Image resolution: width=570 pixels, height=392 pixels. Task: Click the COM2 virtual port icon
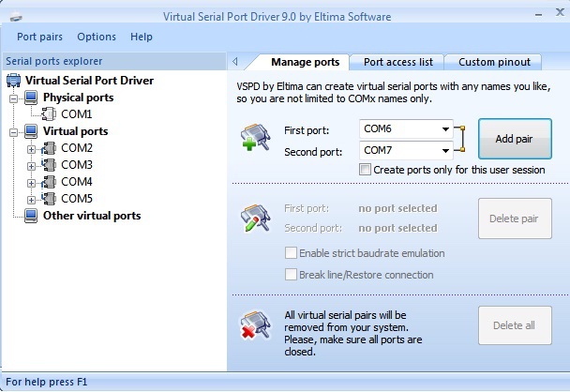(49, 148)
